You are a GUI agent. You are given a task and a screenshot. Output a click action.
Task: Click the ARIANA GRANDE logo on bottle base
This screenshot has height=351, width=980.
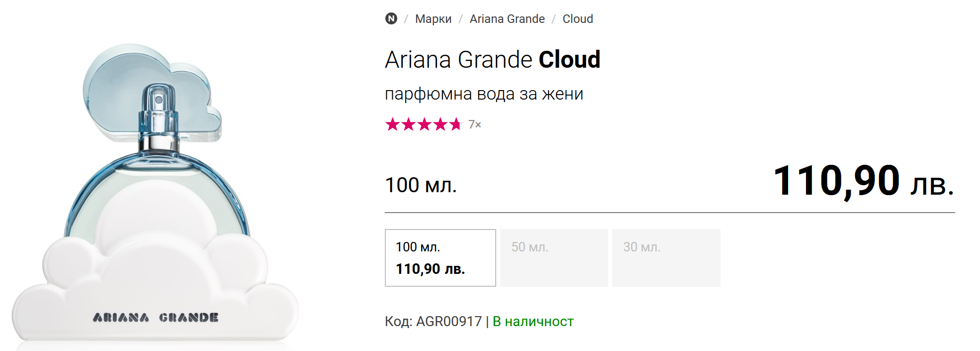click(156, 318)
